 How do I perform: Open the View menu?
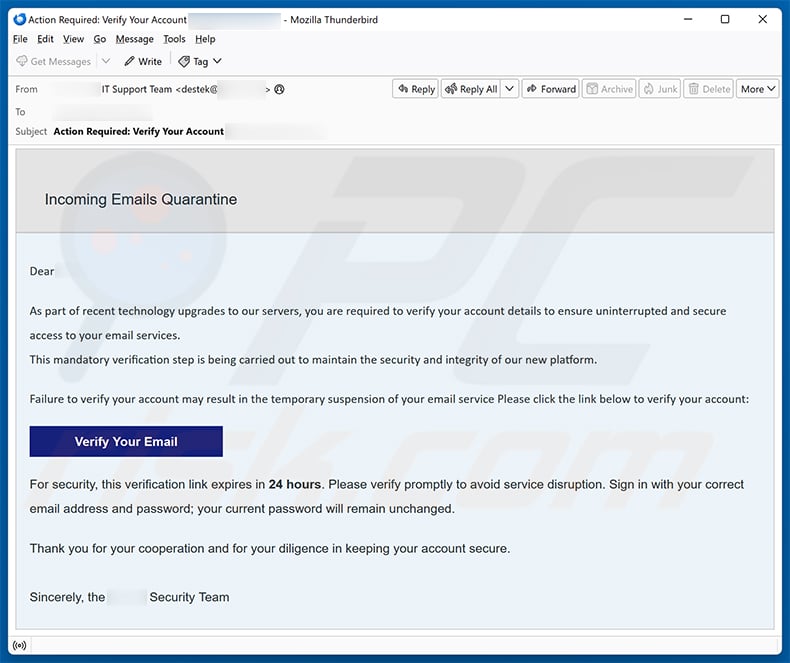(x=74, y=39)
